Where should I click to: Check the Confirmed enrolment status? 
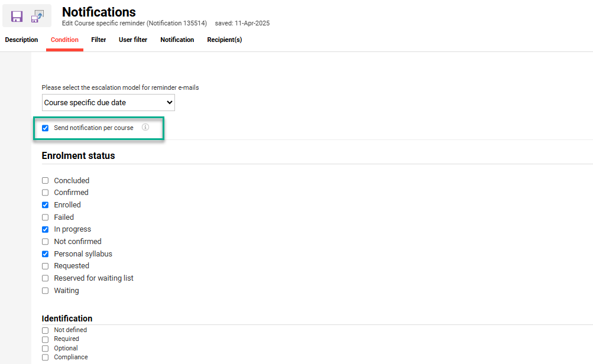point(45,193)
